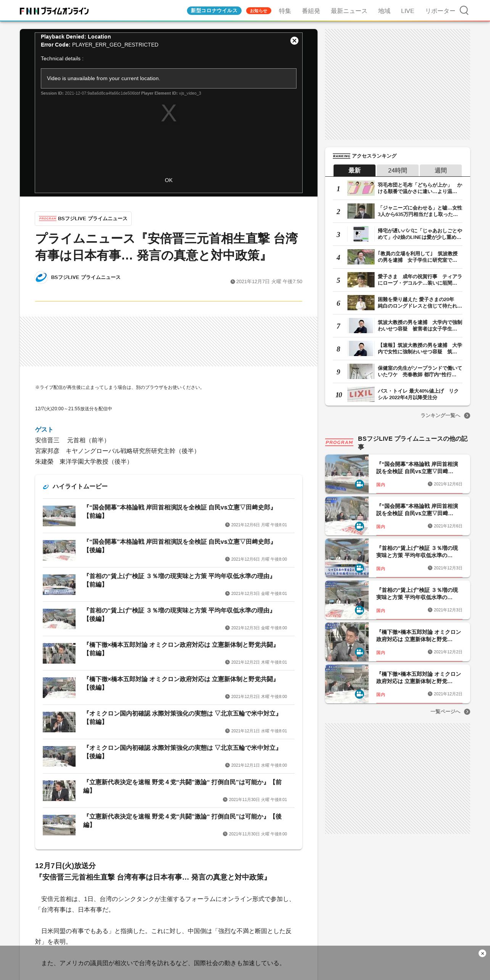The width and height of the screenshot is (490, 980).
Task: Click ゲスト heading text
Action: pos(44,430)
